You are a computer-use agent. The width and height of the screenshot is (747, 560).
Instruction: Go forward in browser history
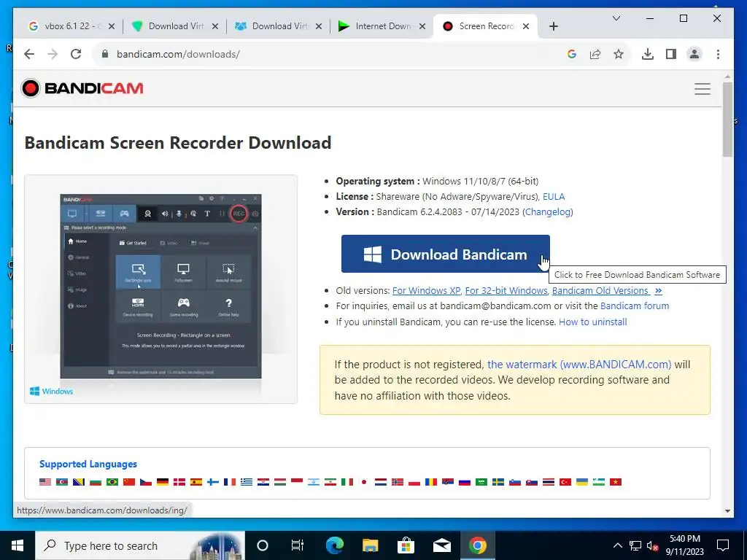(53, 54)
